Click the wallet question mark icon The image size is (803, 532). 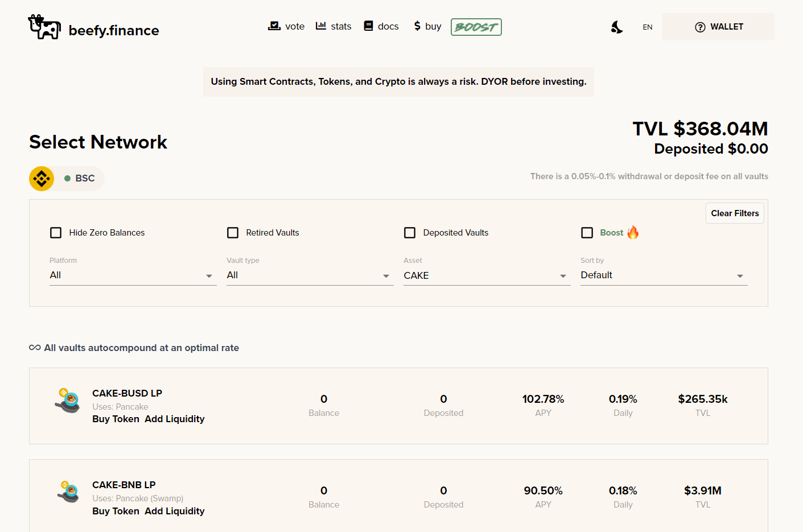point(700,27)
